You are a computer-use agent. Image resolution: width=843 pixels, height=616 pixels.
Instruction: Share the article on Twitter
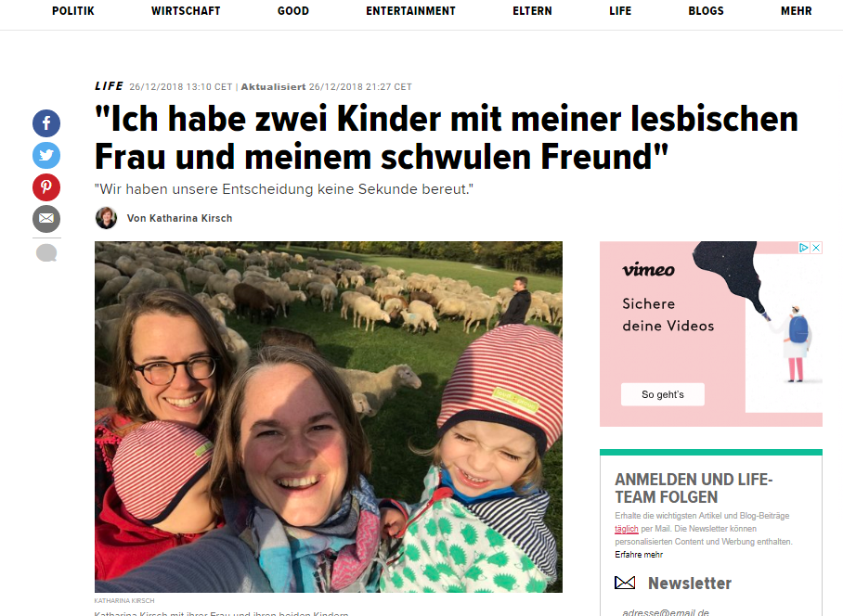(46, 156)
